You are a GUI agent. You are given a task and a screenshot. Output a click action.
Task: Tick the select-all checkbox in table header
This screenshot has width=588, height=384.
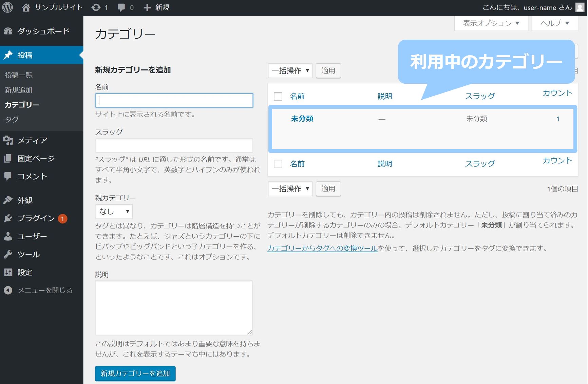(278, 97)
